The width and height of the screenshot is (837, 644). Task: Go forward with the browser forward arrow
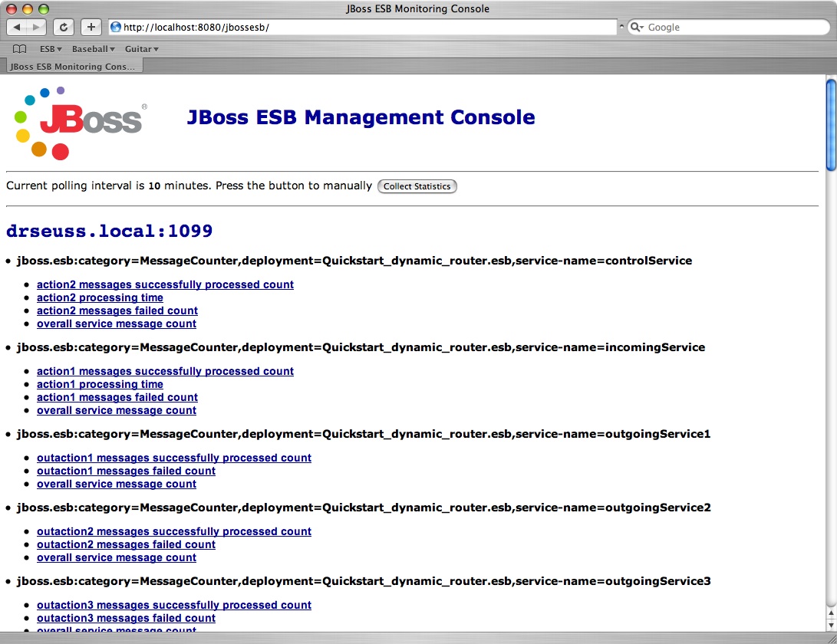click(36, 27)
